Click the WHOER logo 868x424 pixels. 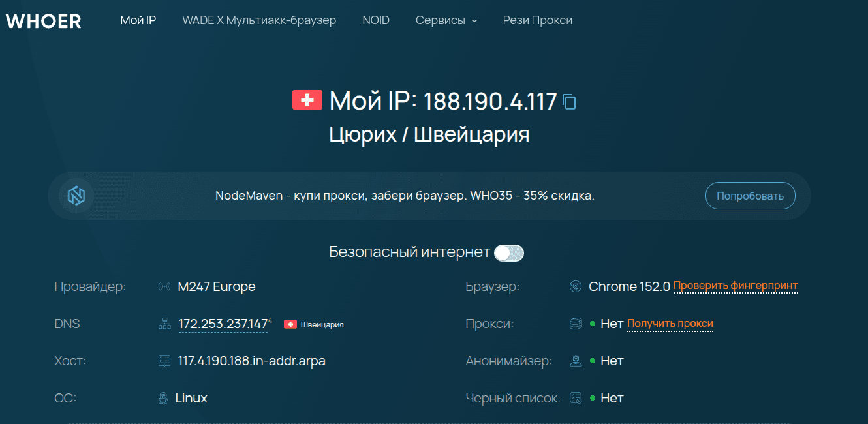[x=43, y=21]
